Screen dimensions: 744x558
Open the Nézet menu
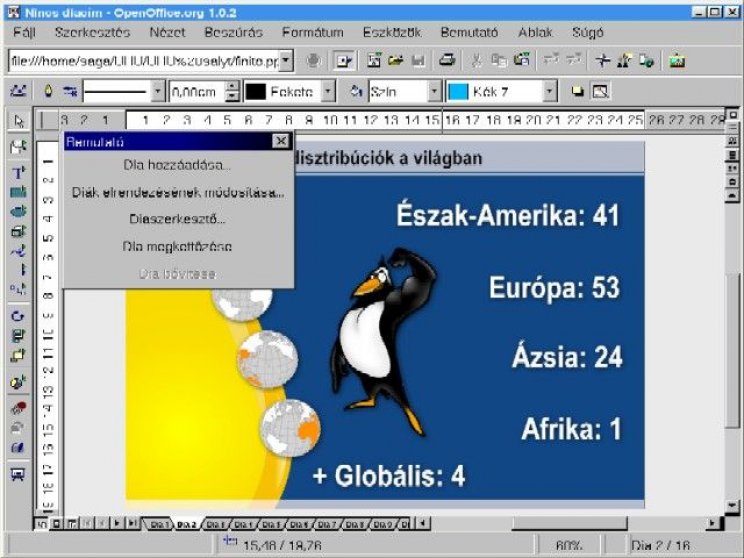pos(167,32)
